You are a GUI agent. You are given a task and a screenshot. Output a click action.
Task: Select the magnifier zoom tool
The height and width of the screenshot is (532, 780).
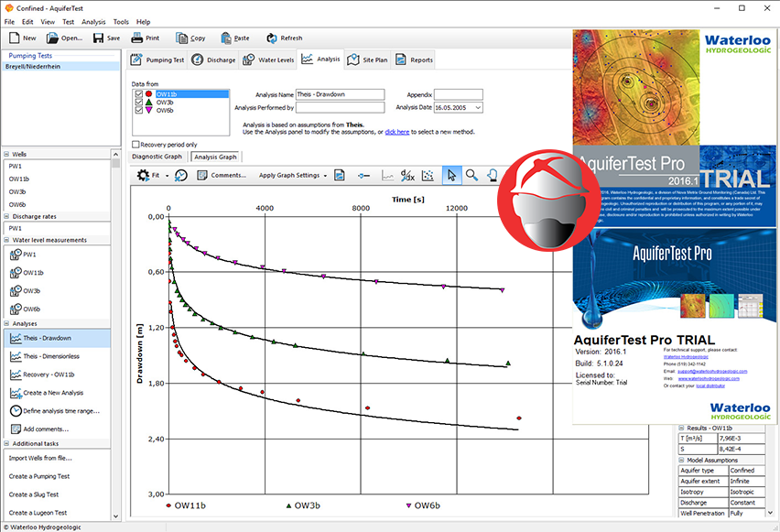[471, 175]
